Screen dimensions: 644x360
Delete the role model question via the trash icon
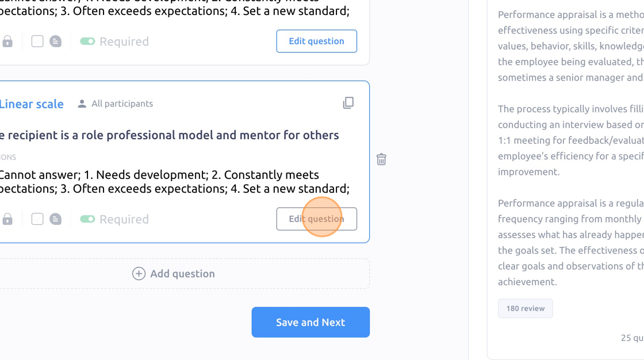pos(381,159)
